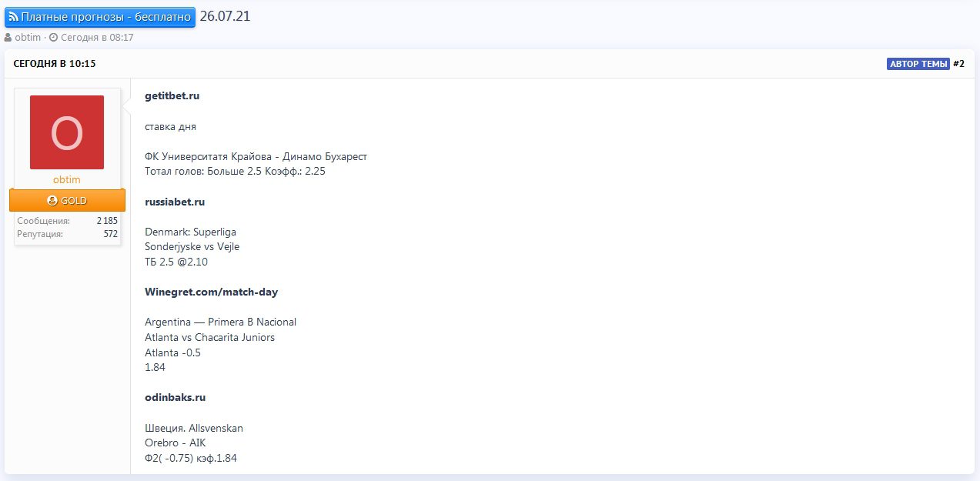
Task: Click 'Репутация:' label in user info
Action: 40,233
